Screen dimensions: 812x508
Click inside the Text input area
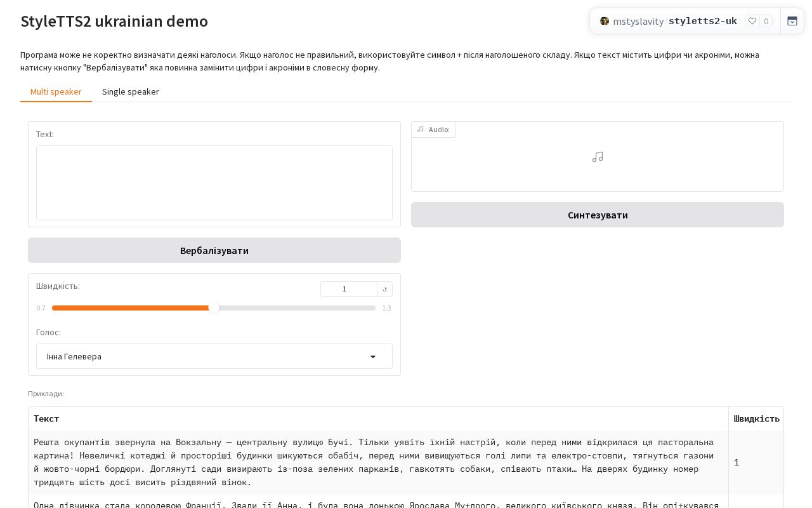pos(214,183)
